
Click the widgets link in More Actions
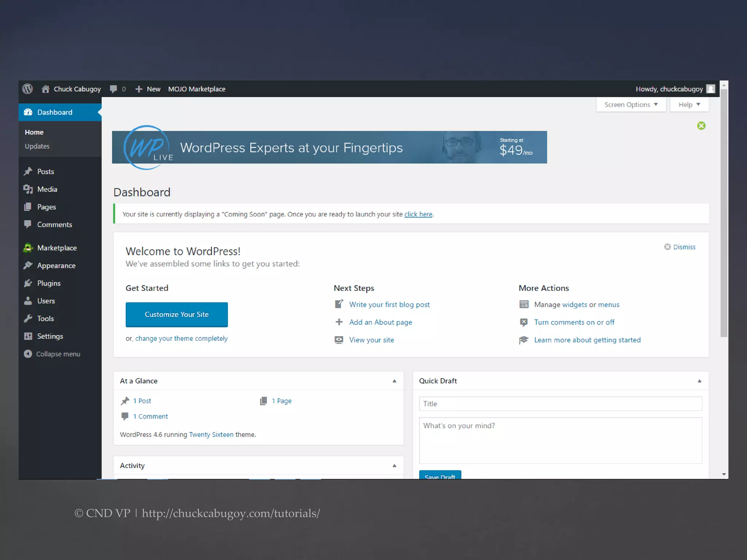click(574, 304)
